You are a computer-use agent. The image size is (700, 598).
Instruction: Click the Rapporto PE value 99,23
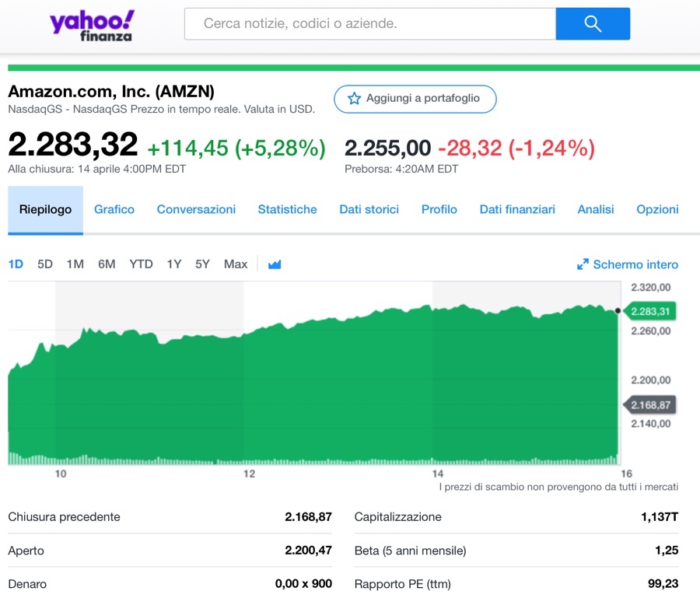coord(663,584)
